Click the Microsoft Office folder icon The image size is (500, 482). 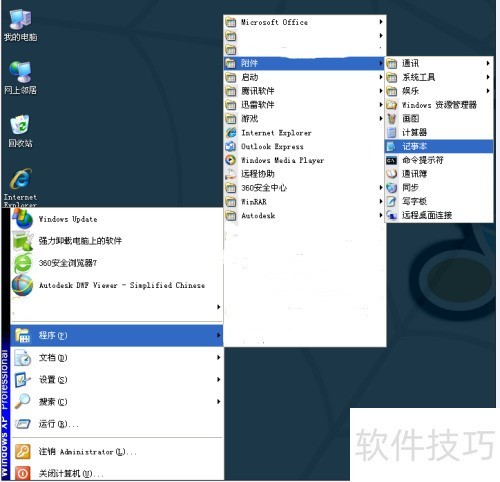click(231, 22)
